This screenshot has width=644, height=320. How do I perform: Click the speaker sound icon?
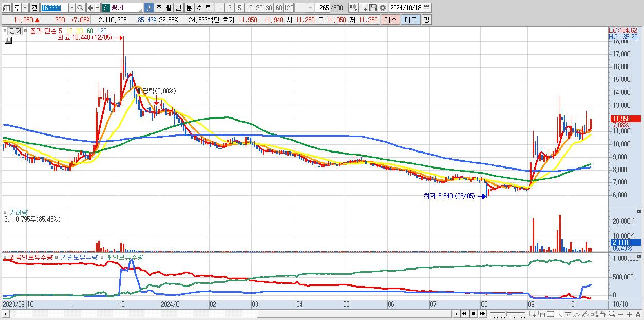(x=90, y=8)
